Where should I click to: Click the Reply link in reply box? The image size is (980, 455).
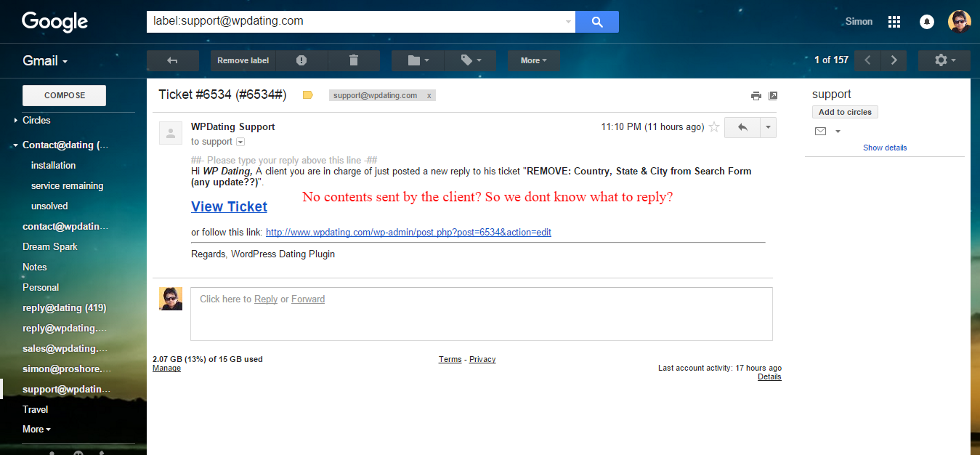tap(266, 299)
